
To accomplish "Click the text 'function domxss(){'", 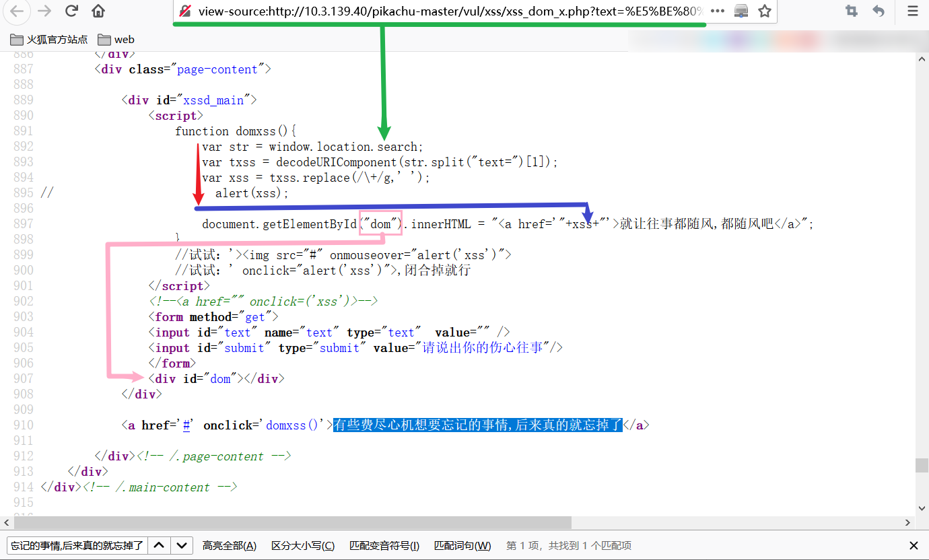I will [x=236, y=131].
